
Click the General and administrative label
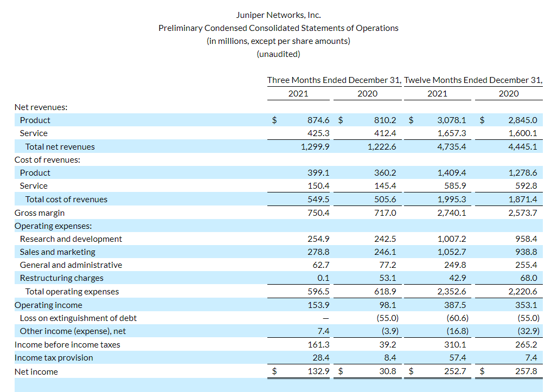[71, 265]
